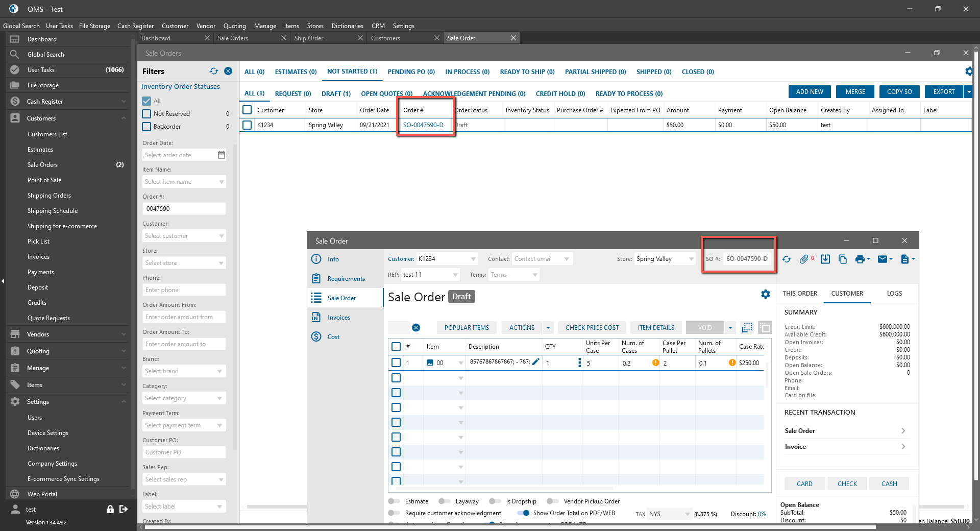Reset filters with the refresh icon
The image size is (980, 531).
pos(214,71)
